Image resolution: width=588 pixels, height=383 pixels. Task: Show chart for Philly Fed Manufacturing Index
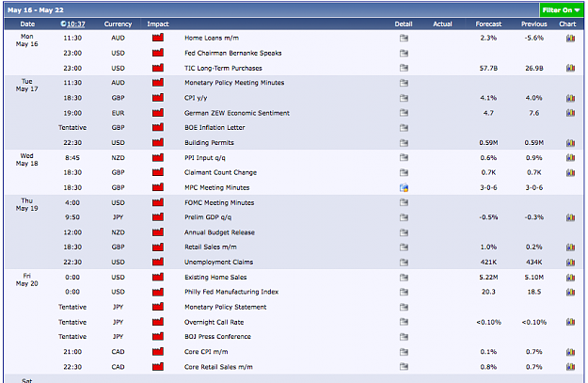pos(570,292)
